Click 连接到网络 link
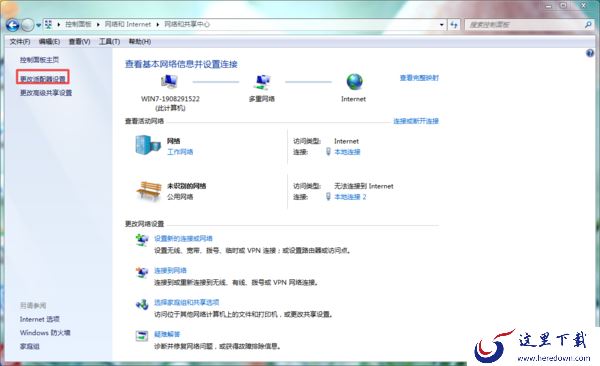This screenshot has height=366, width=600. click(x=170, y=270)
